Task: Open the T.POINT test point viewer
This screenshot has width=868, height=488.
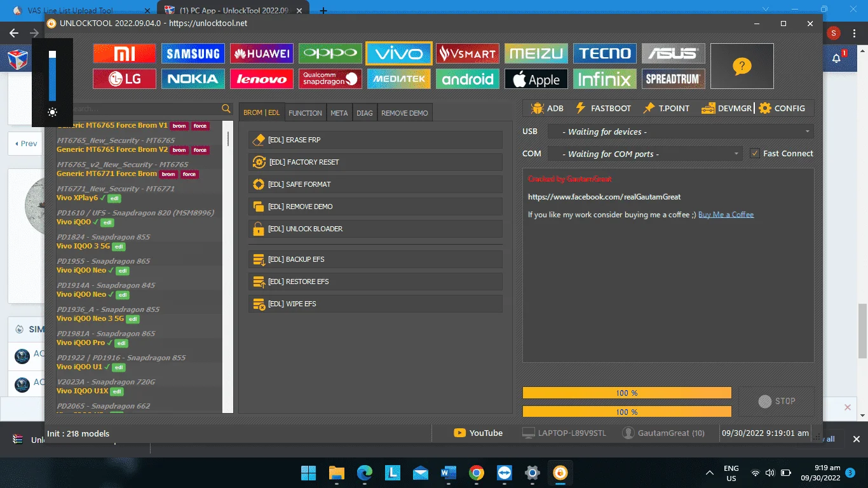Action: click(666, 108)
